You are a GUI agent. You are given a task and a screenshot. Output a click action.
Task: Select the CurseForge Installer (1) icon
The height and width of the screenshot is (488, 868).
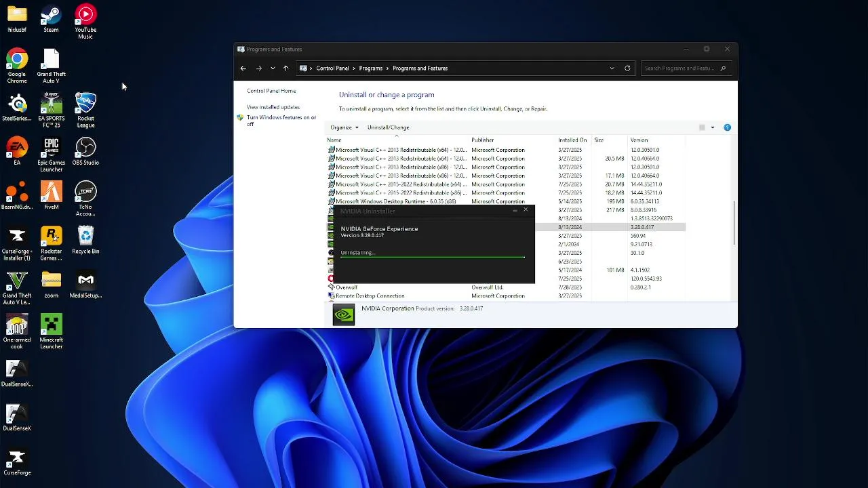[17, 244]
